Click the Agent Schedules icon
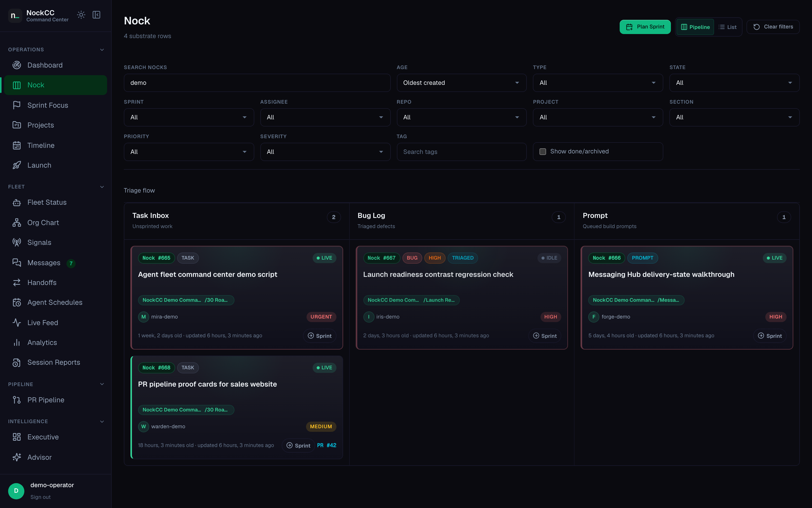The image size is (812, 508). (x=17, y=302)
